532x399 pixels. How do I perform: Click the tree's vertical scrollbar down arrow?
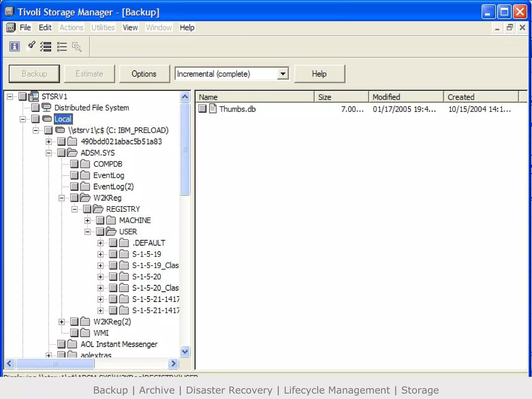pyautogui.click(x=185, y=352)
